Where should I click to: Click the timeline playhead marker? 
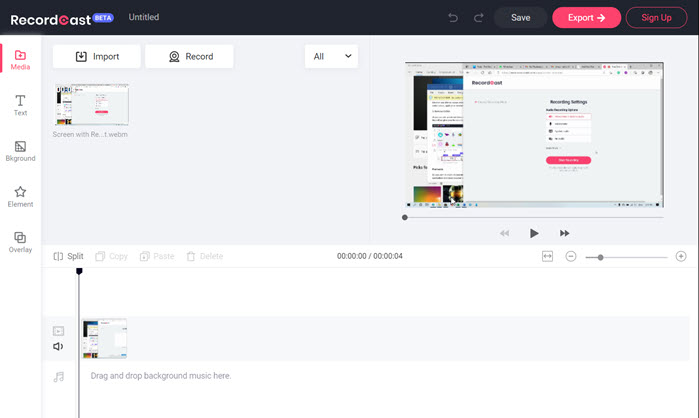coord(79,271)
